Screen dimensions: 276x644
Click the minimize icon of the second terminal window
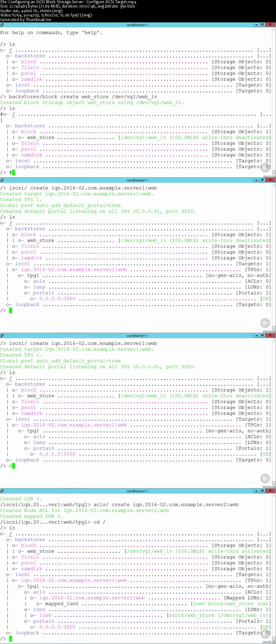click(x=257, y=180)
